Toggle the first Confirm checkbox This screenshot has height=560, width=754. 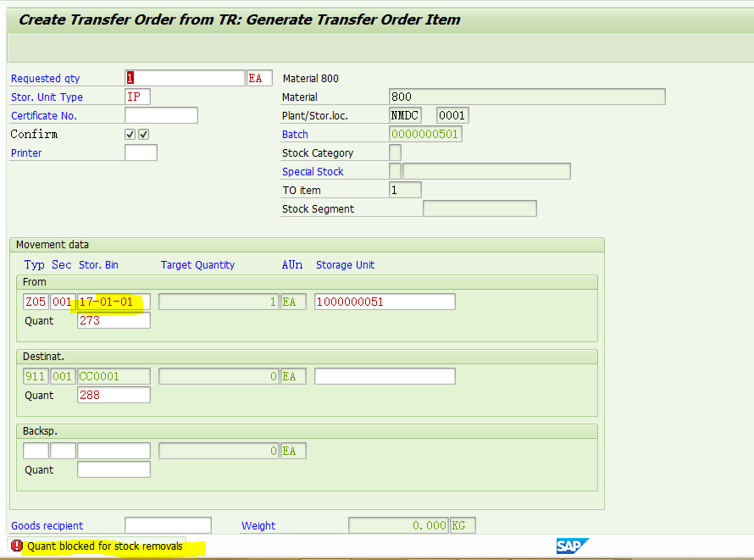130,134
